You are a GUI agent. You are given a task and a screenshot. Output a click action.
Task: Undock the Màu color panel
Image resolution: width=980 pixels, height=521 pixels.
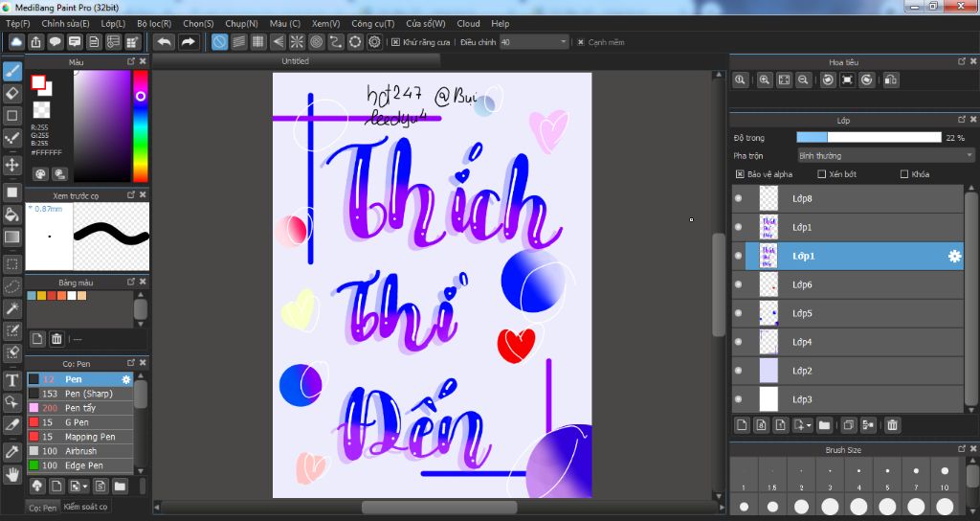[x=130, y=61]
